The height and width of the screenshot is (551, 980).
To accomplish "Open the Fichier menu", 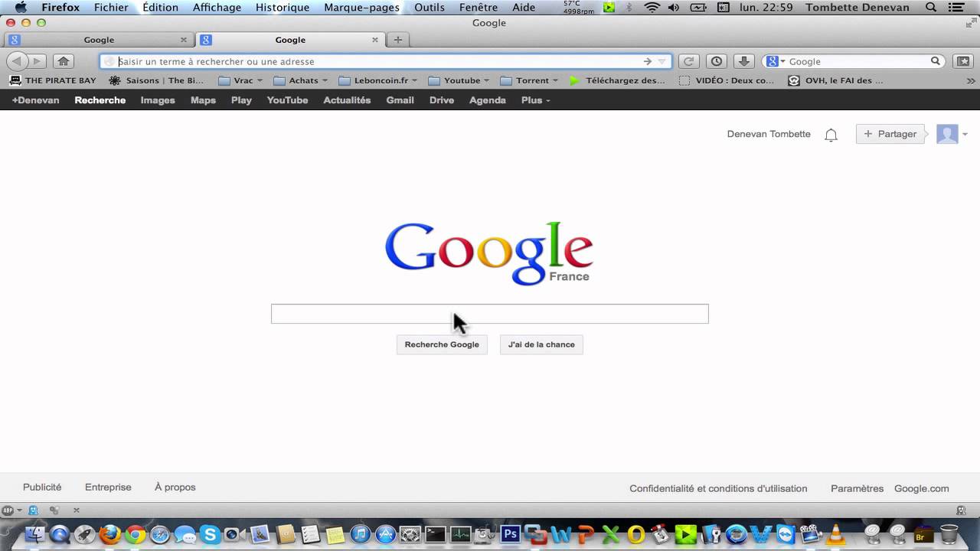I will pos(111,8).
